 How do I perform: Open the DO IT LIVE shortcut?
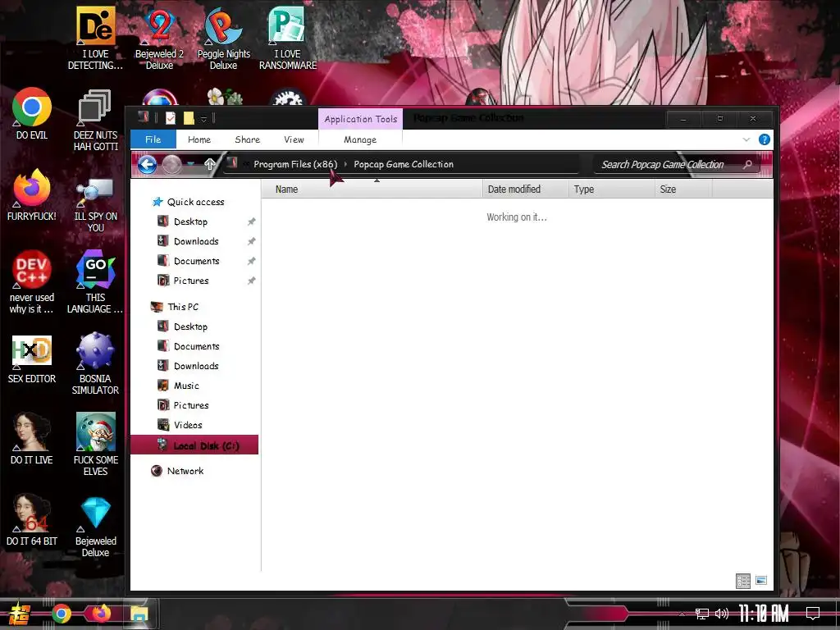(32, 439)
